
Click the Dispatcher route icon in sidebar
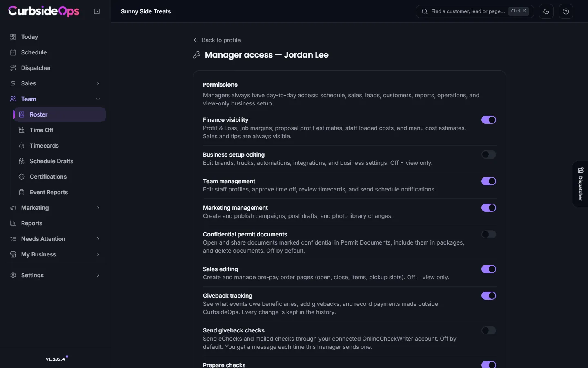13,68
